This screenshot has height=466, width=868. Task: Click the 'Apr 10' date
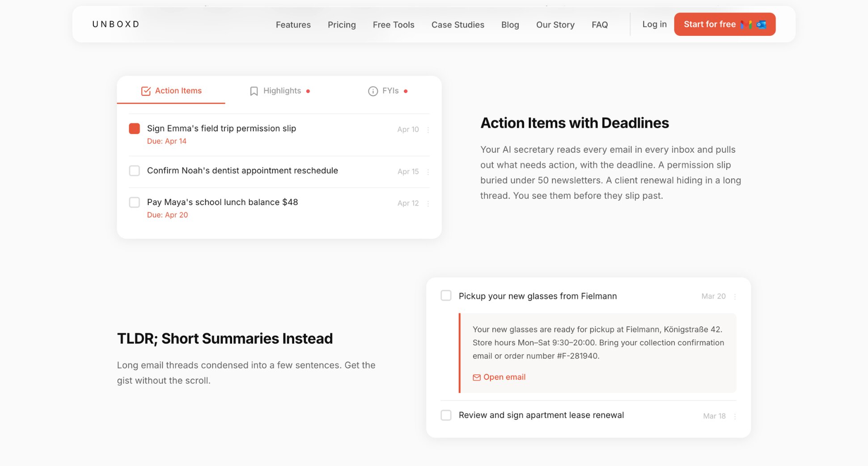click(408, 130)
